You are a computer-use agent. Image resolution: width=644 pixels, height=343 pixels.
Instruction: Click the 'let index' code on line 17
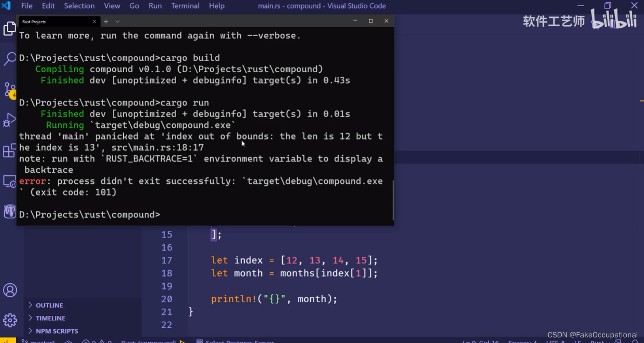237,260
